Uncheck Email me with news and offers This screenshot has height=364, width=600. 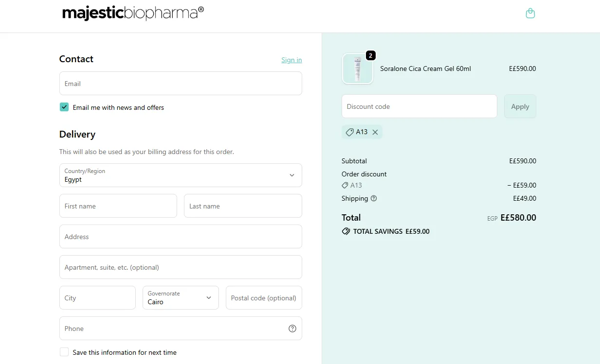point(64,107)
